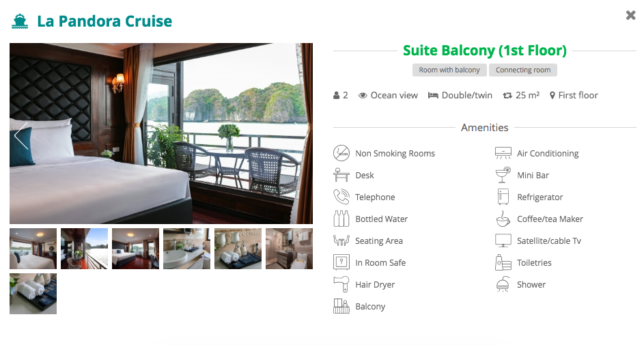The image size is (644, 345).
Task: Click the Hair Dryer icon
Action: click(341, 285)
